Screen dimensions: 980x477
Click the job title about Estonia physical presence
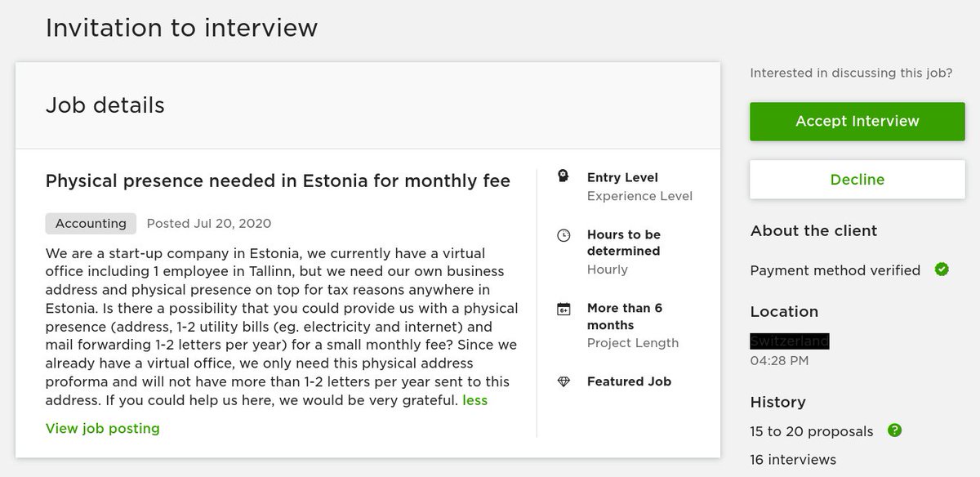pos(278,181)
